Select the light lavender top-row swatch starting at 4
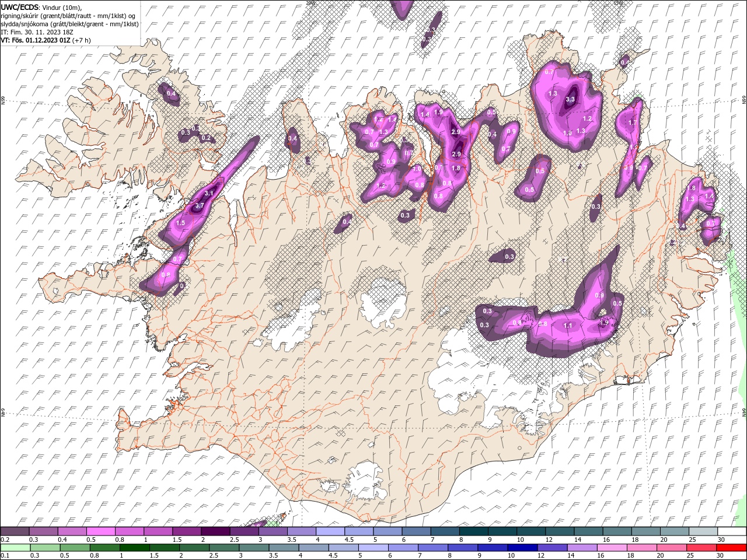This screenshot has width=747, height=560. click(x=330, y=531)
